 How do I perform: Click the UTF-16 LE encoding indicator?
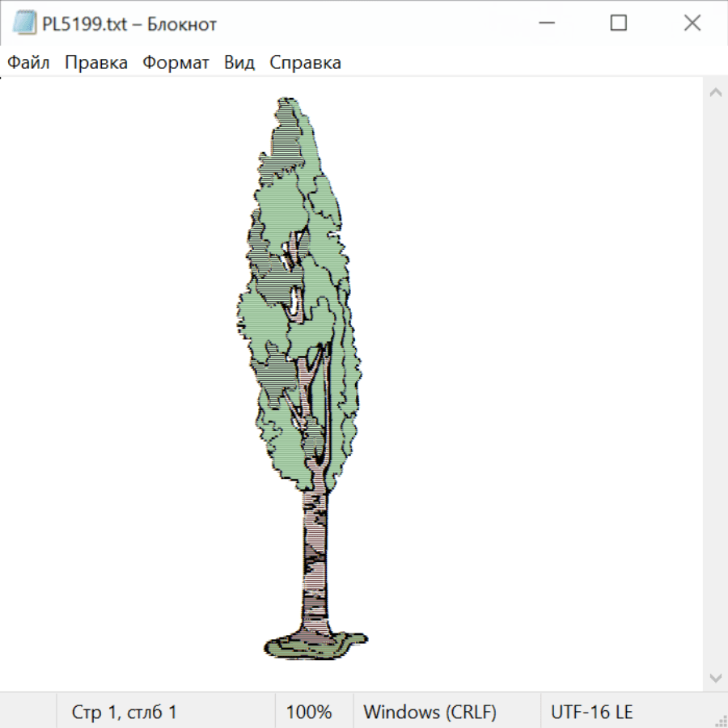point(592,712)
